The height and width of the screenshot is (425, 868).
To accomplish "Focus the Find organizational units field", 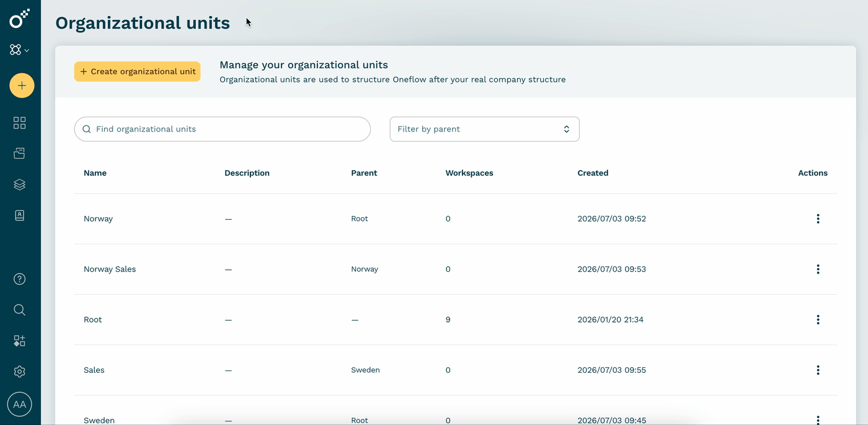I will 223,129.
